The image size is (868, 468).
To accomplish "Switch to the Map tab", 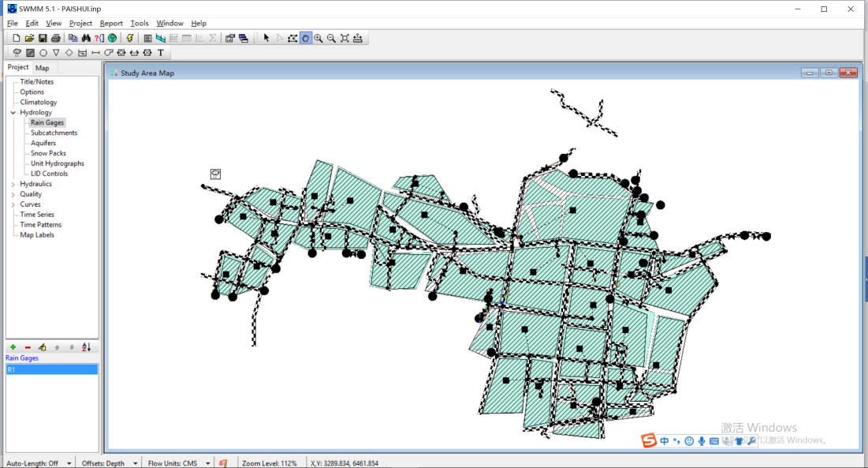I will pyautogui.click(x=43, y=68).
